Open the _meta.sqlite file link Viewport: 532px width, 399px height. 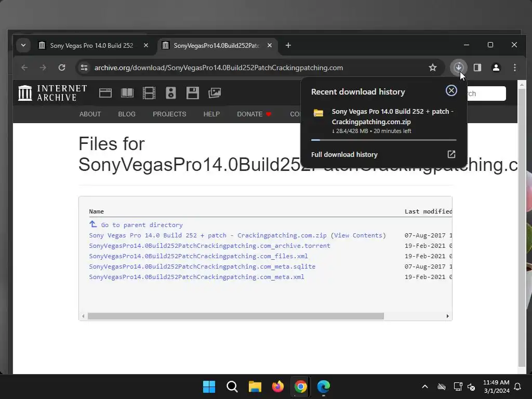(202, 267)
